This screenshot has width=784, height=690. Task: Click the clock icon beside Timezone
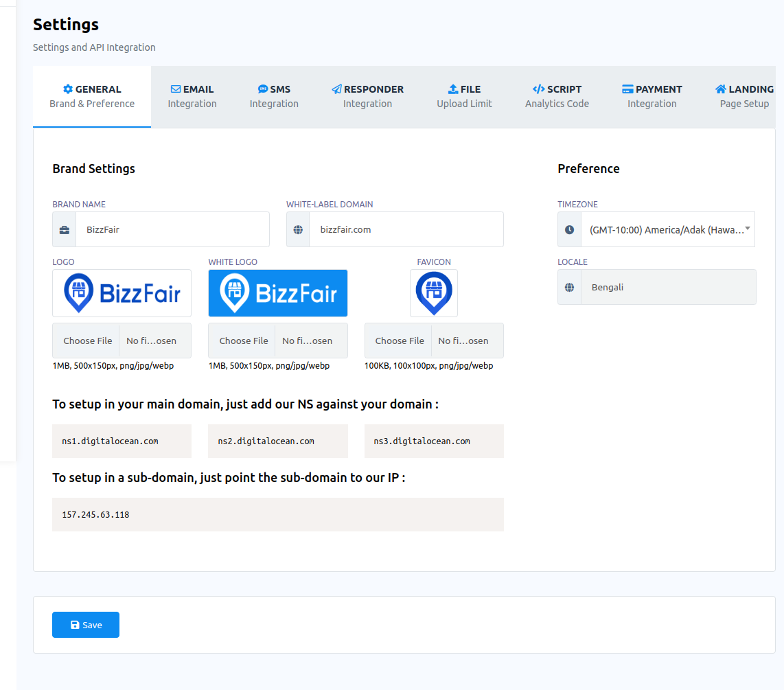pos(570,229)
